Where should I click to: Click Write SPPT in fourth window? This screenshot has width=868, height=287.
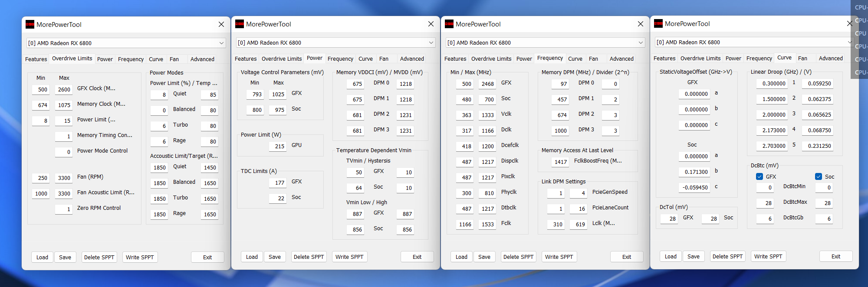pos(768,256)
